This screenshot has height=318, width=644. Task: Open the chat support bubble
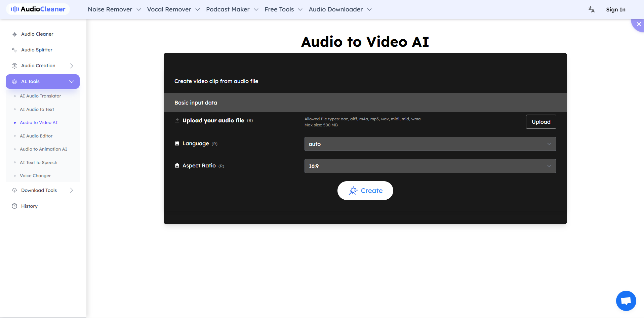(x=626, y=301)
